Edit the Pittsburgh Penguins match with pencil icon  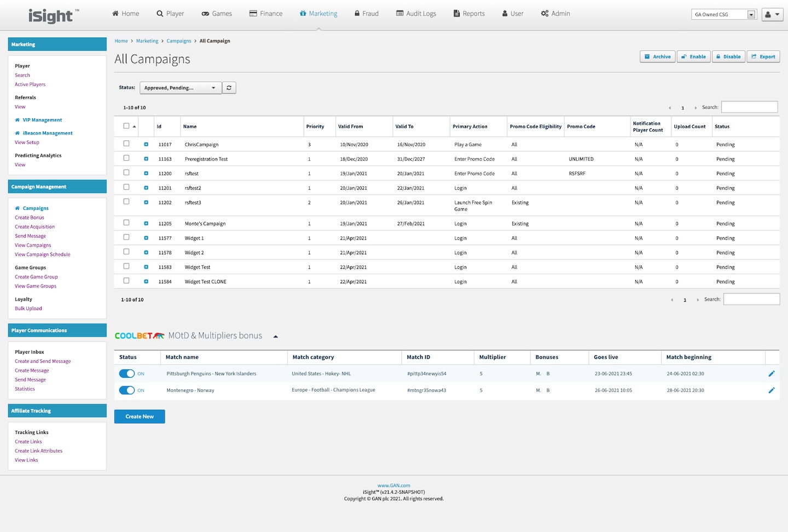click(x=772, y=373)
